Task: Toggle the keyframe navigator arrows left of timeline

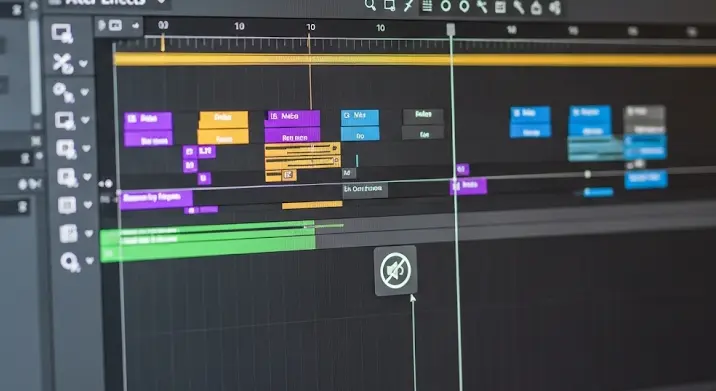Action: [x=105, y=184]
